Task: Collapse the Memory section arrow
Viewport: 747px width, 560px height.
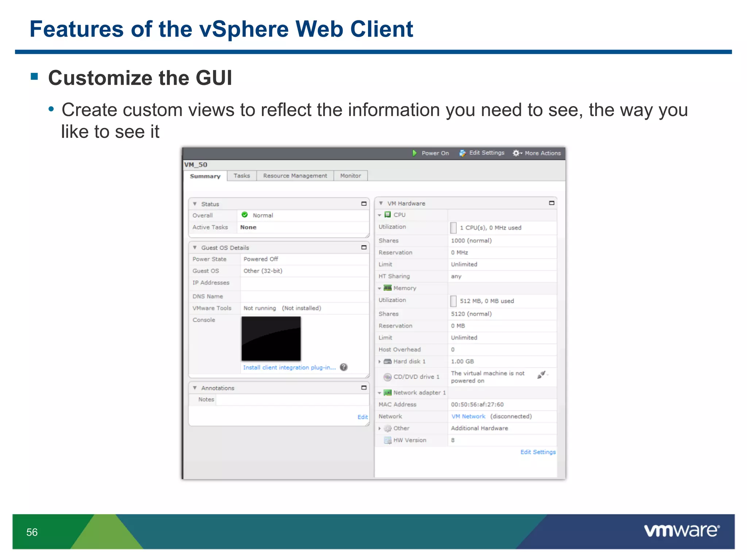Action: click(x=380, y=288)
